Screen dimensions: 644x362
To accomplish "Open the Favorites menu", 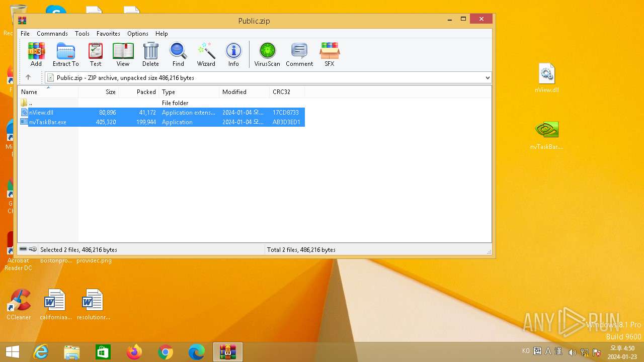I will [108, 34].
